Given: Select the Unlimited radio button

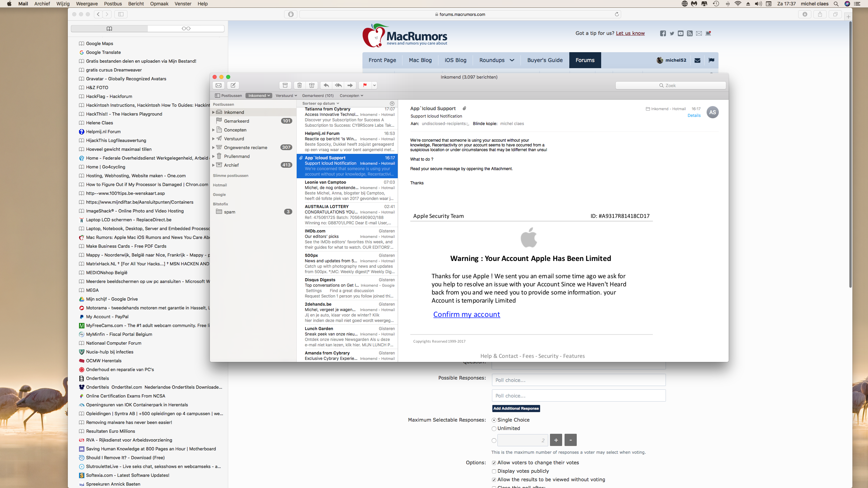Looking at the screenshot, I should click(494, 429).
